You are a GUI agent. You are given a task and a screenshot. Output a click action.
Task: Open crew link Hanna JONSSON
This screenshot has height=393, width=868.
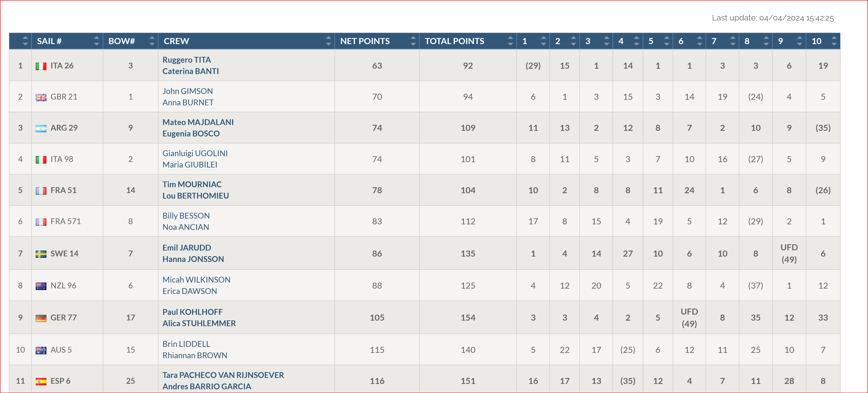coord(193,260)
